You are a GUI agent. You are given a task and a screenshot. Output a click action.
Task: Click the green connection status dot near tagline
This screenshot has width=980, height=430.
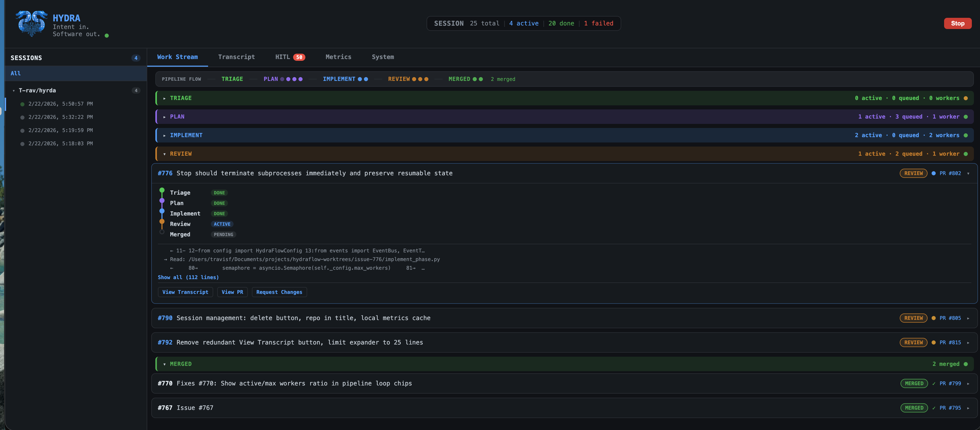pyautogui.click(x=106, y=36)
